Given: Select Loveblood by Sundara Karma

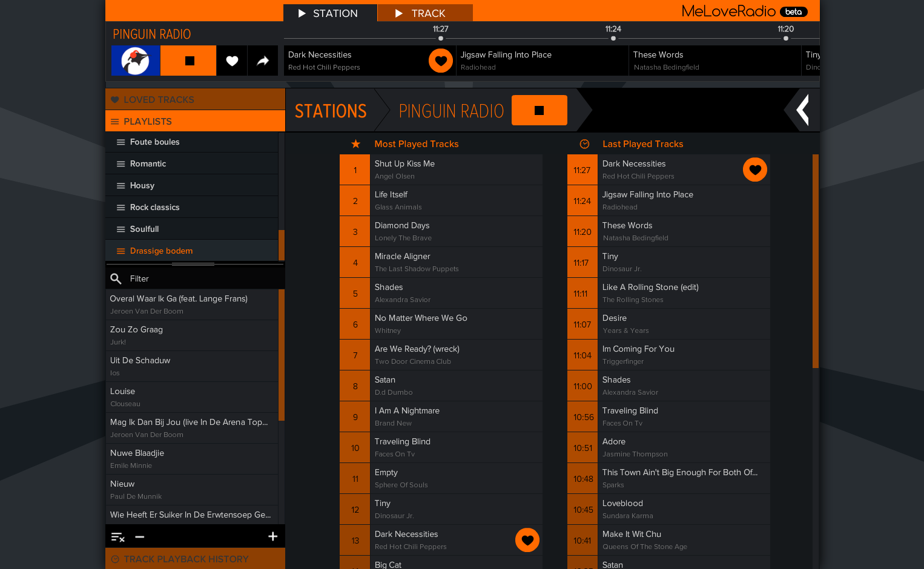Looking at the screenshot, I should (x=668, y=509).
